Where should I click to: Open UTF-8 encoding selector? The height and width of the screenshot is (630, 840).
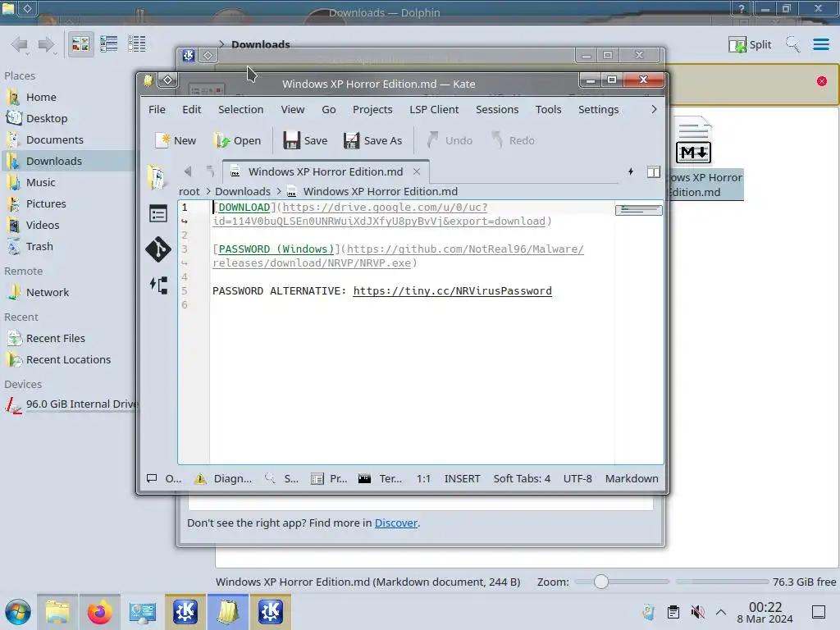pyautogui.click(x=577, y=478)
